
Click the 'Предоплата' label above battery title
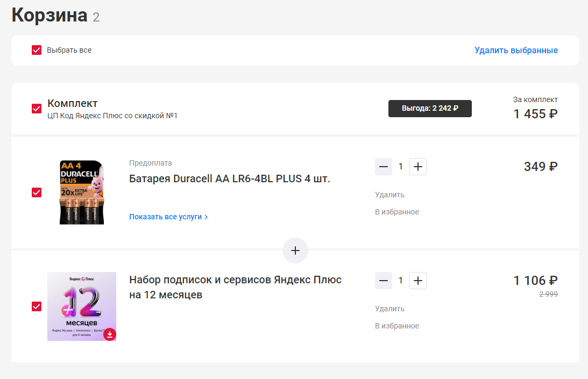pyautogui.click(x=151, y=163)
